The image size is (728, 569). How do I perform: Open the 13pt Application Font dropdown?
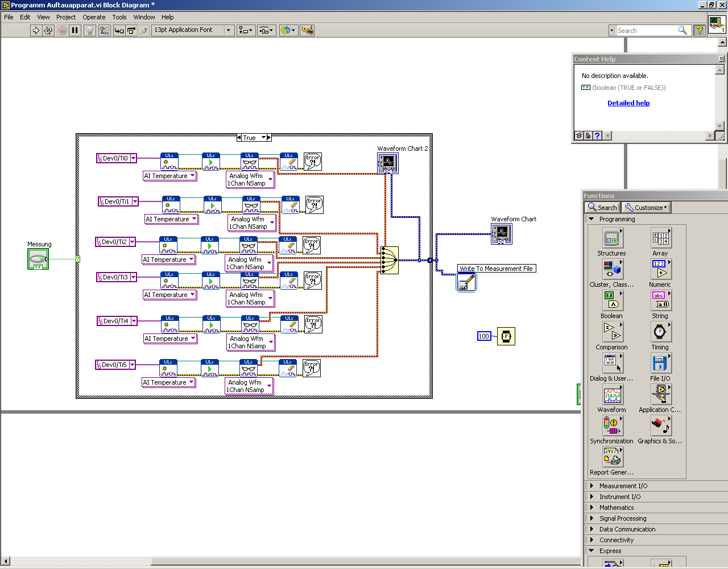tap(229, 30)
